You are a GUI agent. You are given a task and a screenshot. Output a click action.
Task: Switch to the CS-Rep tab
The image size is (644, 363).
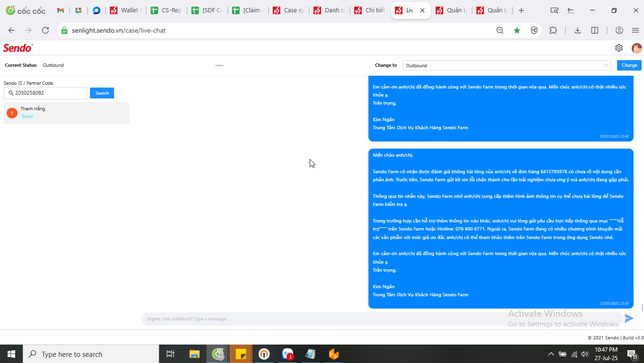[166, 10]
